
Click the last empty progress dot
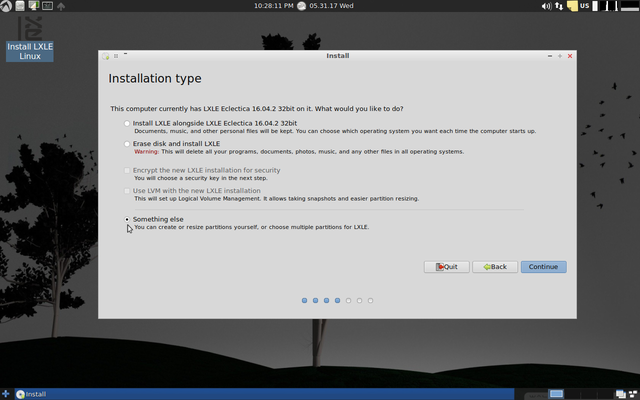(x=370, y=301)
